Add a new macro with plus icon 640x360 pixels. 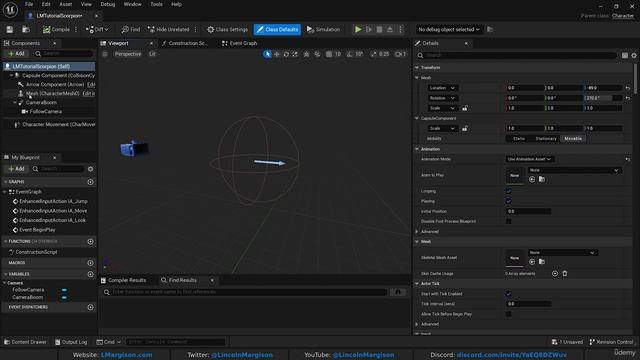[x=91, y=263]
